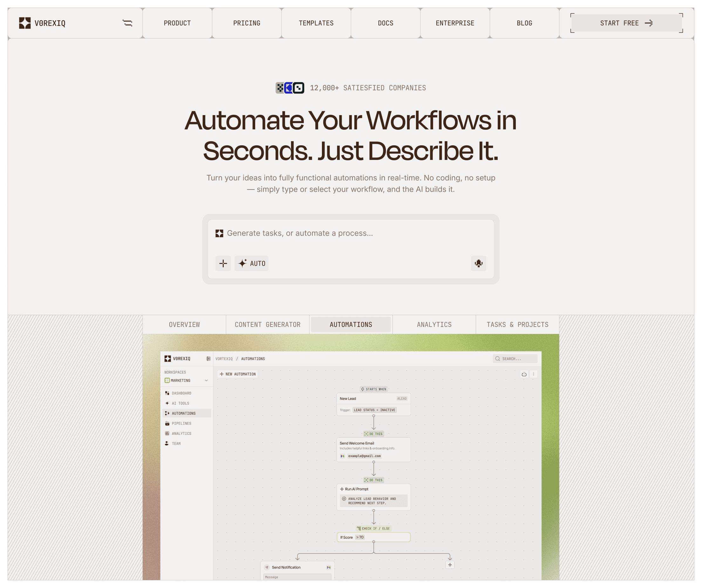Click the prompt input field

coord(351,233)
